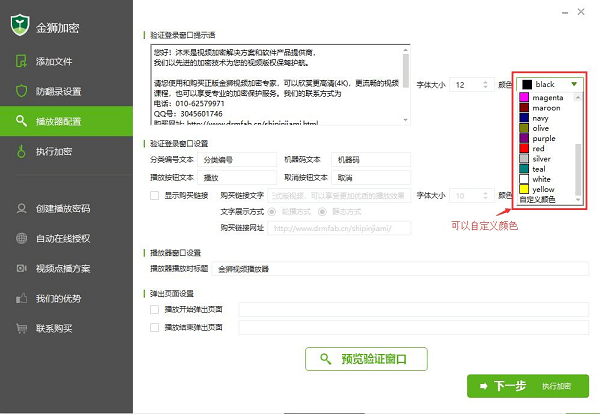Click the white color swatch
This screenshot has width=600, height=414.
coord(524,179)
